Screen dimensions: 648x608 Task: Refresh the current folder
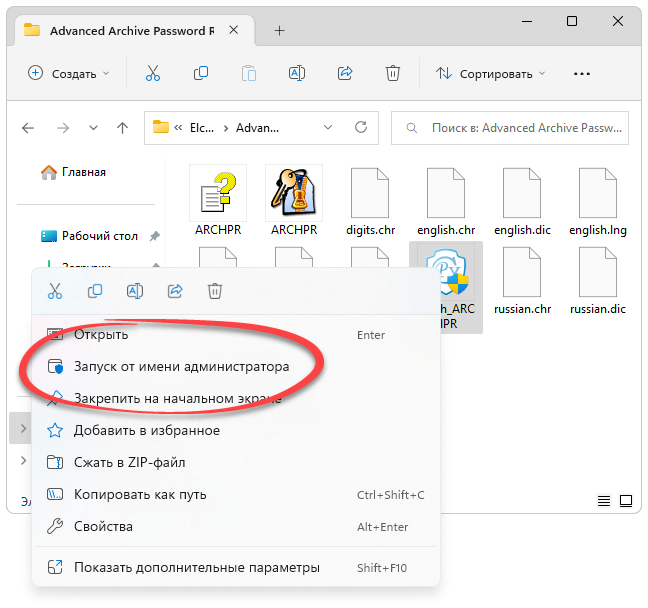pyautogui.click(x=361, y=127)
